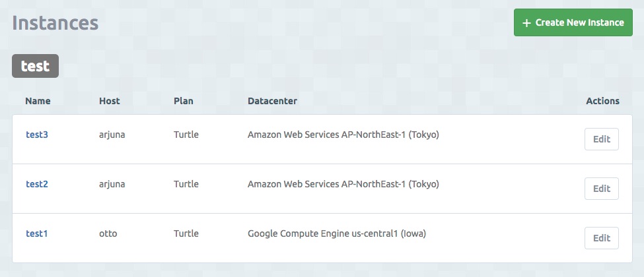Click the Host column header
644x277 pixels.
click(109, 101)
